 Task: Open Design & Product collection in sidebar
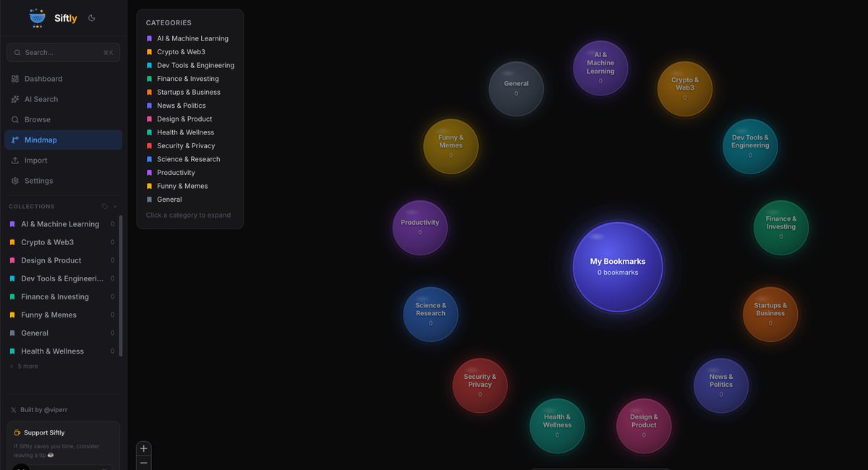[x=61, y=260]
